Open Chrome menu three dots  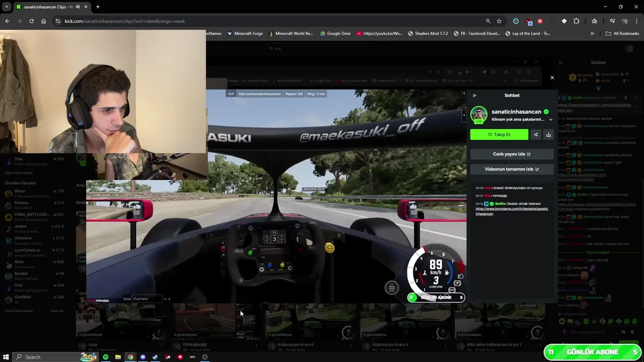point(636,21)
